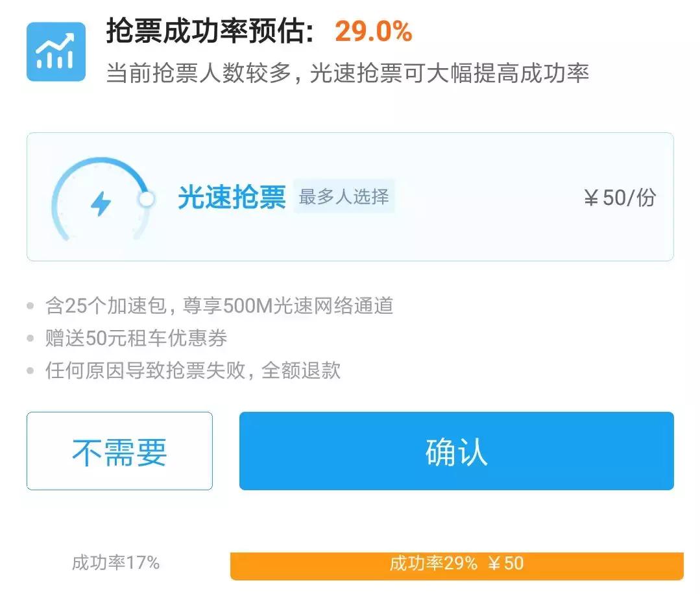This screenshot has height=594, width=700.
Task: Click the gauge dial around the lightning icon
Action: (x=101, y=198)
